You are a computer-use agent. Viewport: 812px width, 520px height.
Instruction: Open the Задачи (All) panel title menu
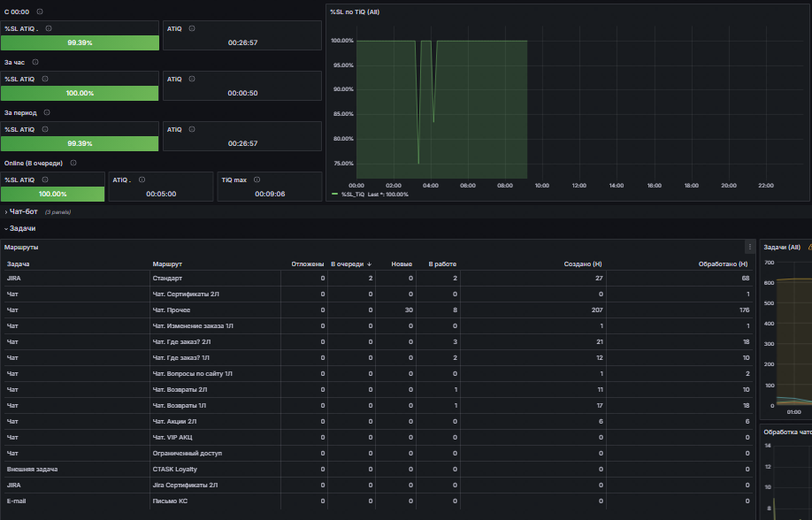point(782,247)
